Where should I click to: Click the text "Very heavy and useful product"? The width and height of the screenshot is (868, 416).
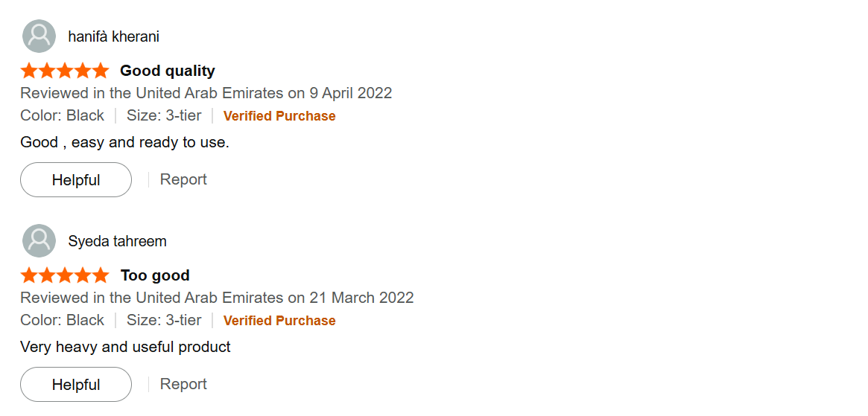pos(125,347)
